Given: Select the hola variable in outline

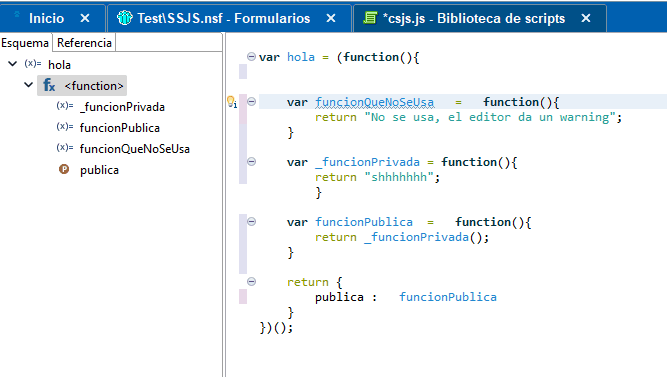Looking at the screenshot, I should tap(59, 65).
